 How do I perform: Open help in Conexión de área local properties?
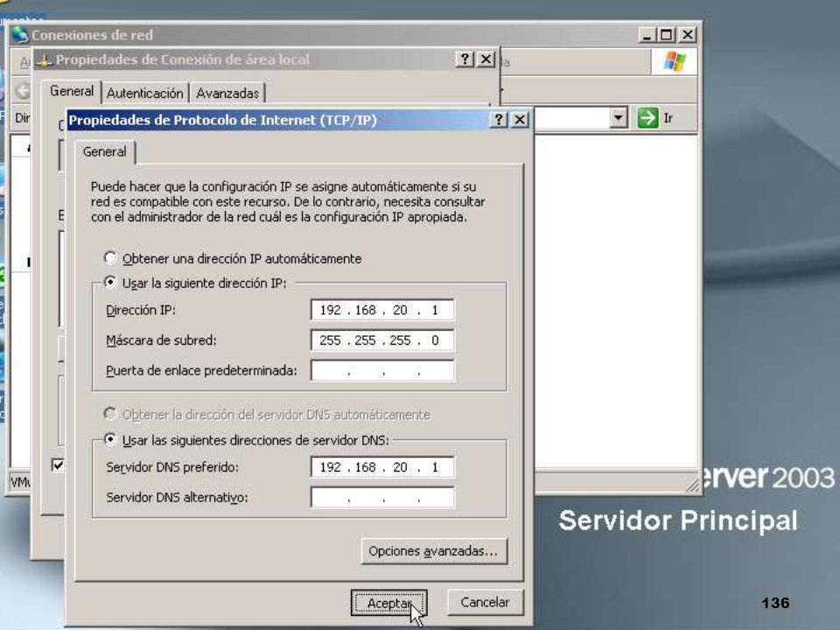coord(465,59)
